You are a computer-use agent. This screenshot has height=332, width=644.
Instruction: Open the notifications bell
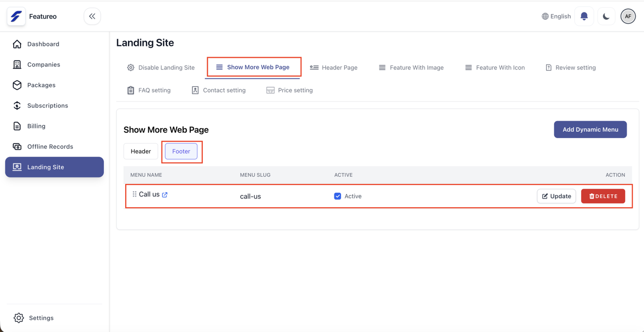tap(584, 17)
